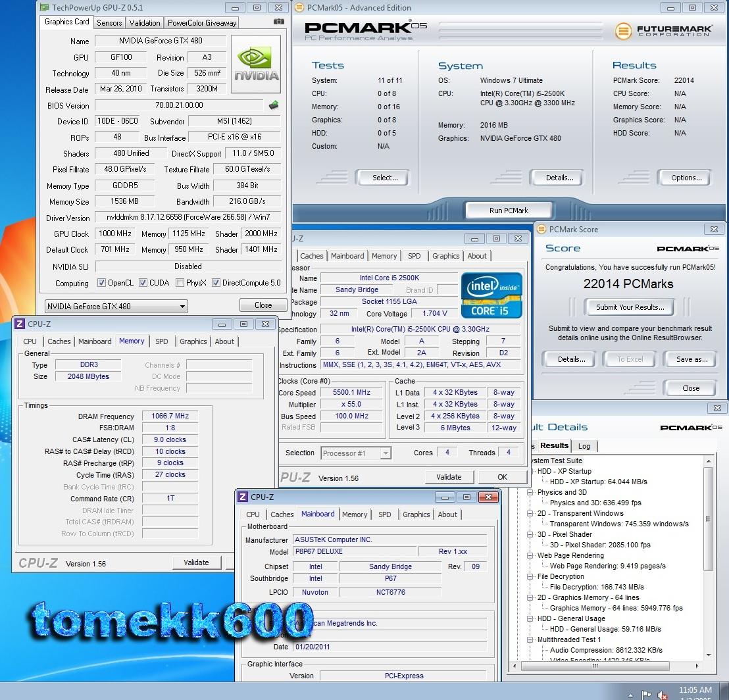Click the Close button in GPU-Z
729x700 pixels.
[263, 305]
